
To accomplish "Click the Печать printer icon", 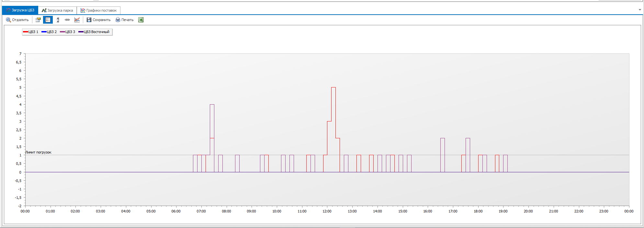I will point(118,20).
